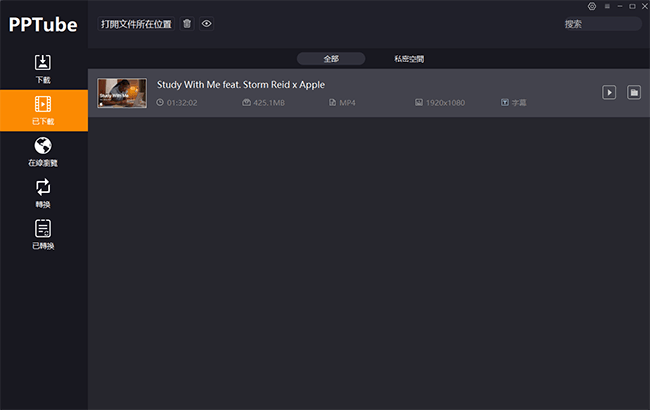
Task: Open the 已轉換 converted list
Action: click(43, 234)
